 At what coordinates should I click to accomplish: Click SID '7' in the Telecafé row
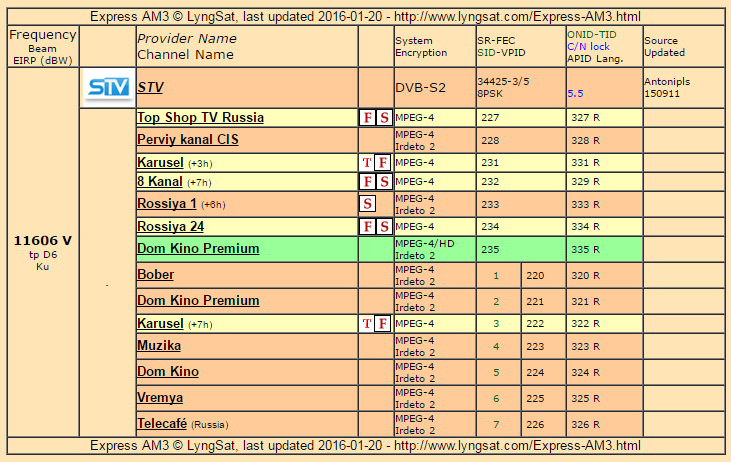point(496,425)
